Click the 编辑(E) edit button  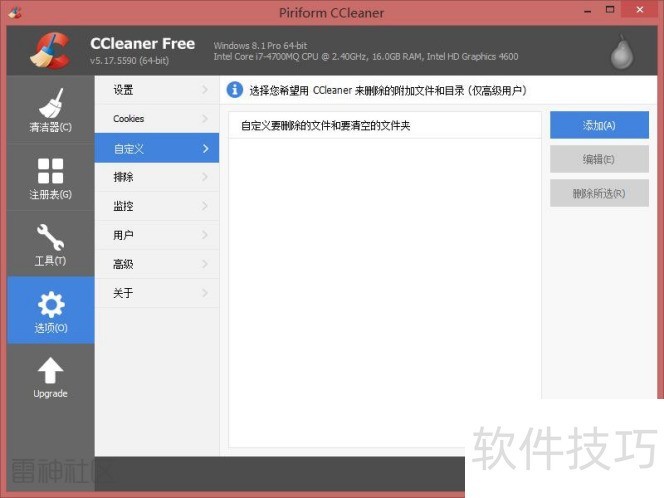599,159
